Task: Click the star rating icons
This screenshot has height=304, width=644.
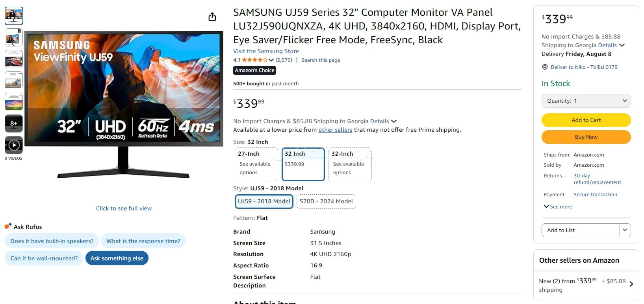Action: click(254, 60)
